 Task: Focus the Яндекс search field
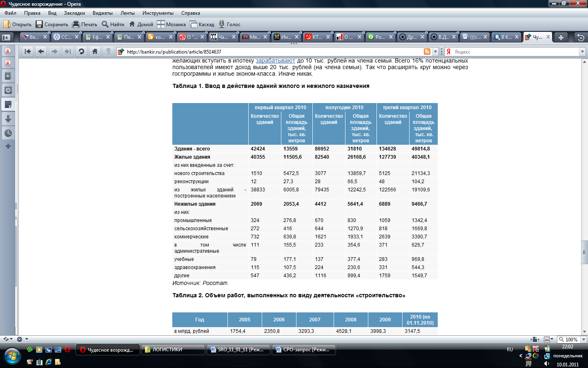click(x=516, y=52)
